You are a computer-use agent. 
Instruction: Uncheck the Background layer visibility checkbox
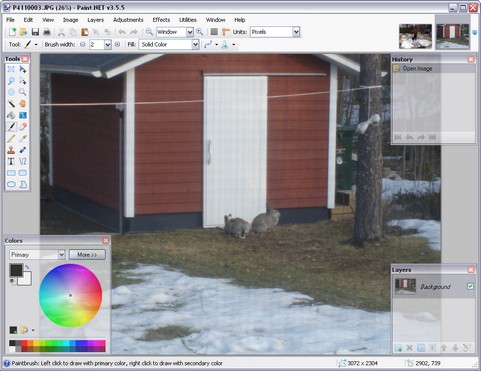click(x=470, y=286)
